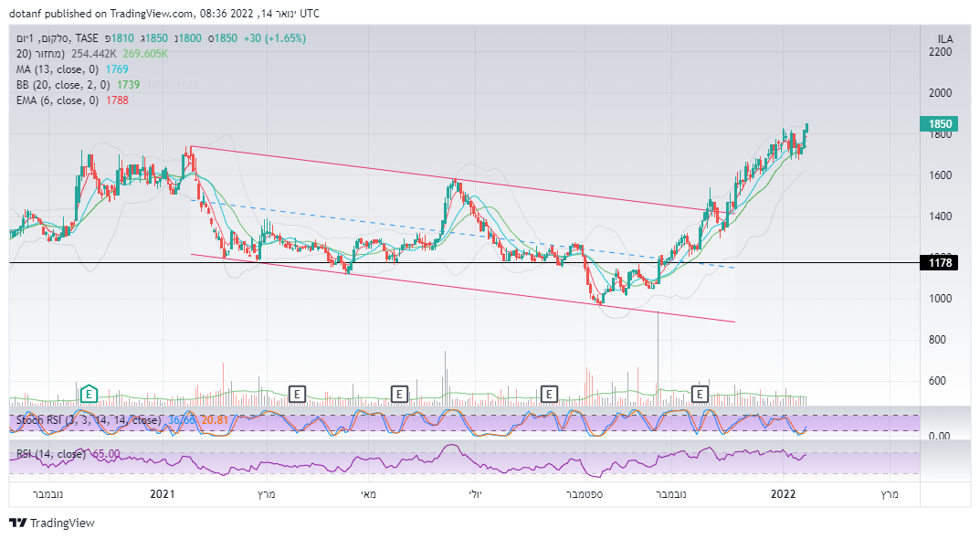This screenshot has width=980, height=539.
Task: Click the 800 price axis label
Action: (937, 340)
